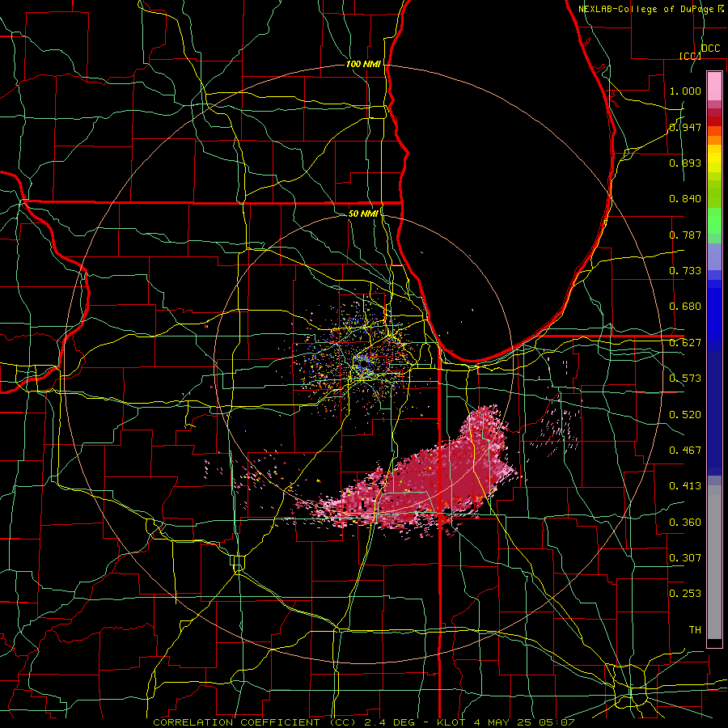Click the 0.307 scale value
Viewport: 728px width, 728px height.
click(685, 557)
